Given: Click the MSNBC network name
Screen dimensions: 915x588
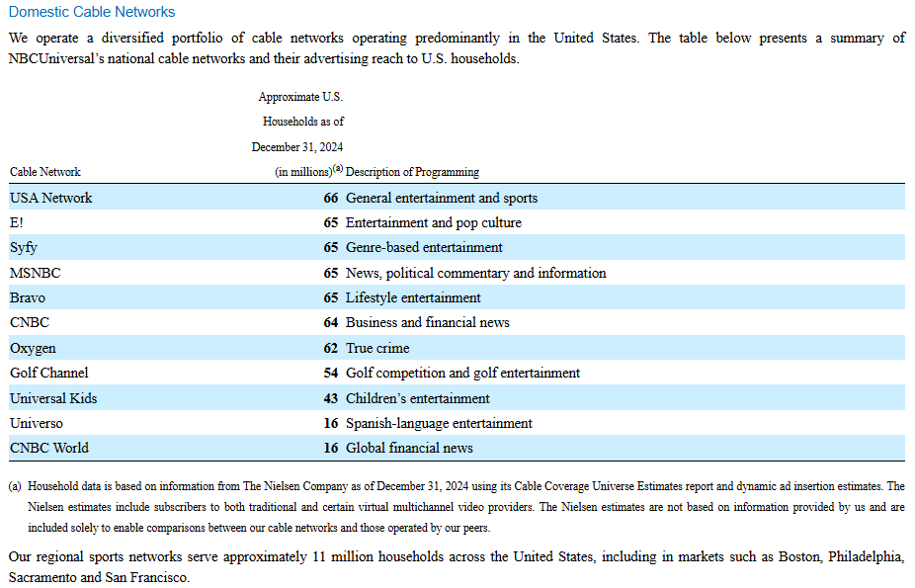Looking at the screenshot, I should pos(35,273).
